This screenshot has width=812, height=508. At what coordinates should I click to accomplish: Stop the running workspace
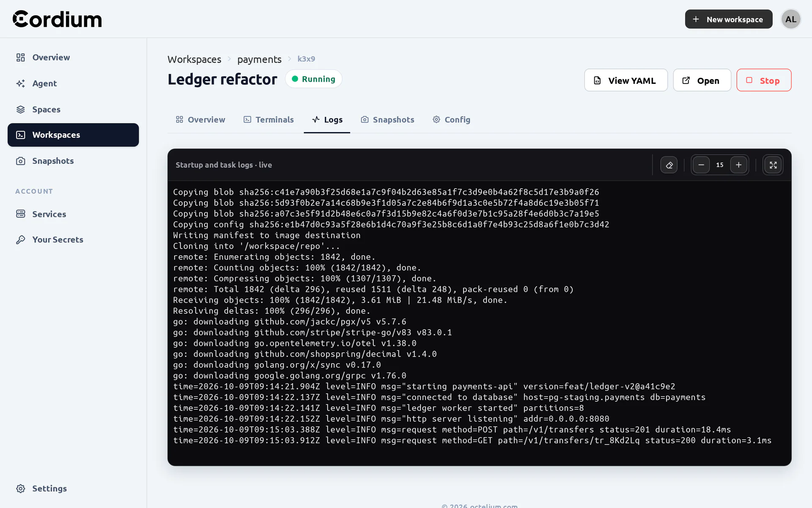(x=764, y=80)
